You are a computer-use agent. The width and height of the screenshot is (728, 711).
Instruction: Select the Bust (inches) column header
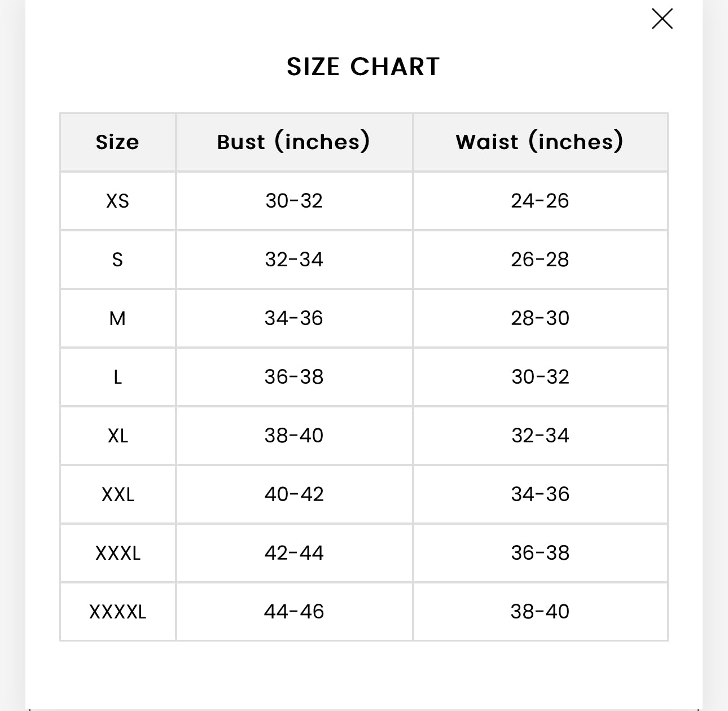click(295, 142)
